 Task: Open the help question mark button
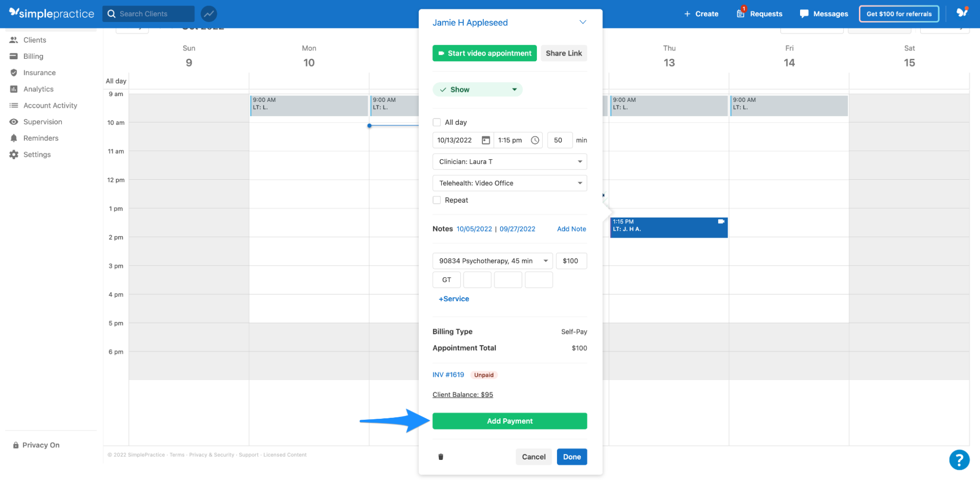[959, 460]
